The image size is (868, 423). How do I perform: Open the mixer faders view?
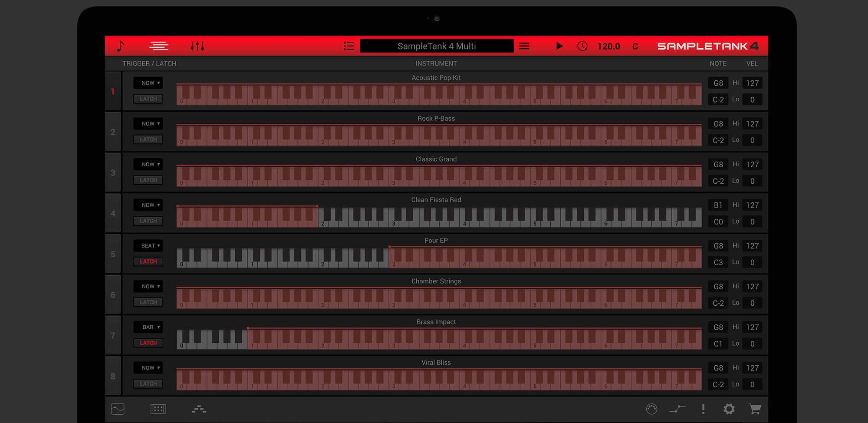point(197,46)
